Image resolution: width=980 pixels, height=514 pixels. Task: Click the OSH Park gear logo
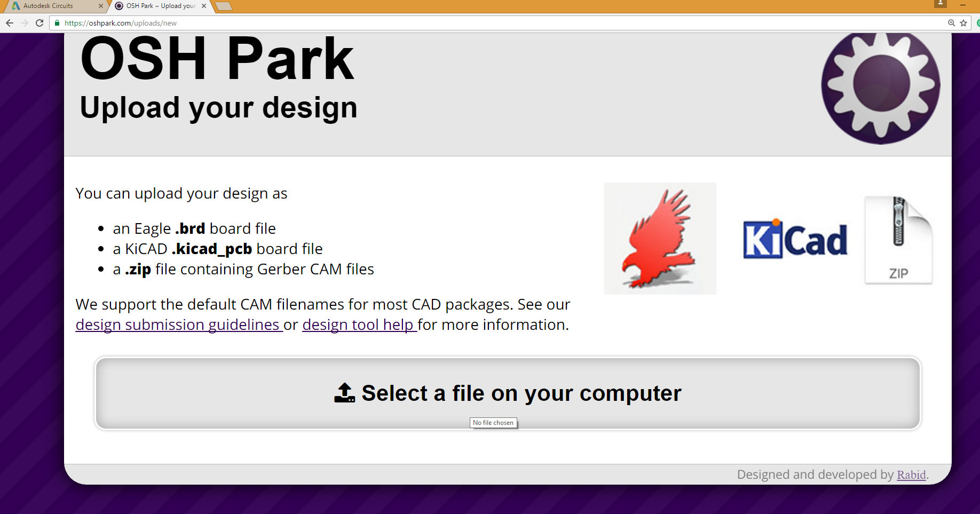(x=881, y=86)
